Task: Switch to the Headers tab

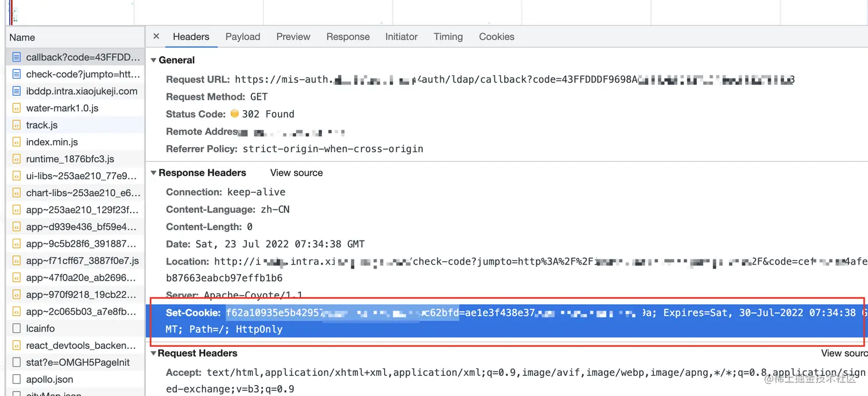Action: coord(191,37)
